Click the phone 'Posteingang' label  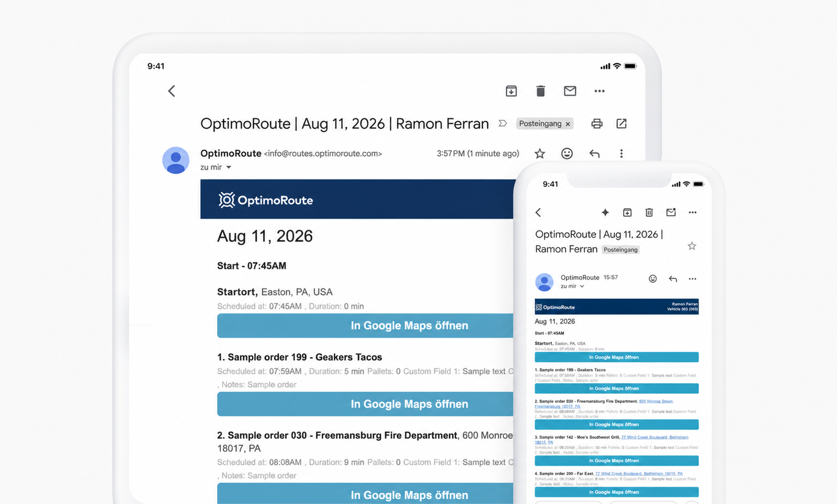[620, 249]
